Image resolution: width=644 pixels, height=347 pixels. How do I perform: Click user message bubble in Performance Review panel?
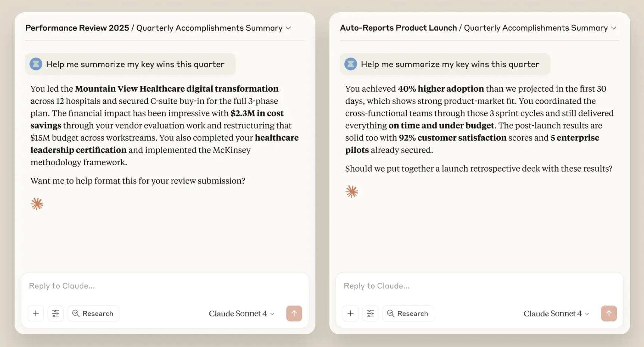tap(130, 64)
